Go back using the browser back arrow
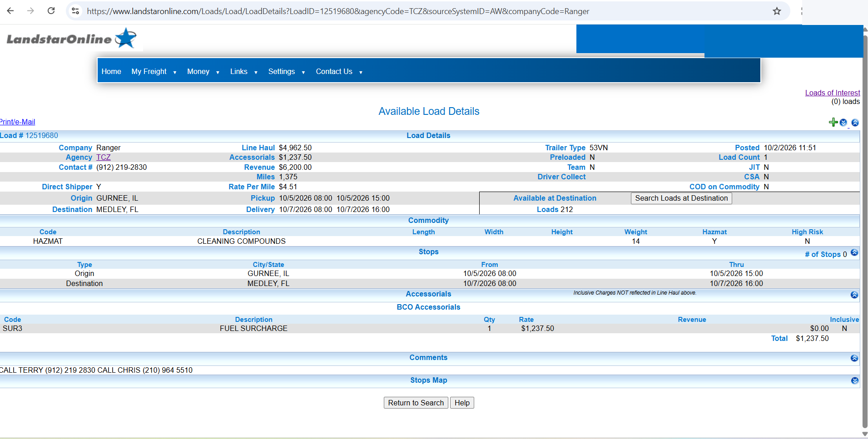Image resolution: width=868 pixels, height=439 pixels. [x=10, y=11]
